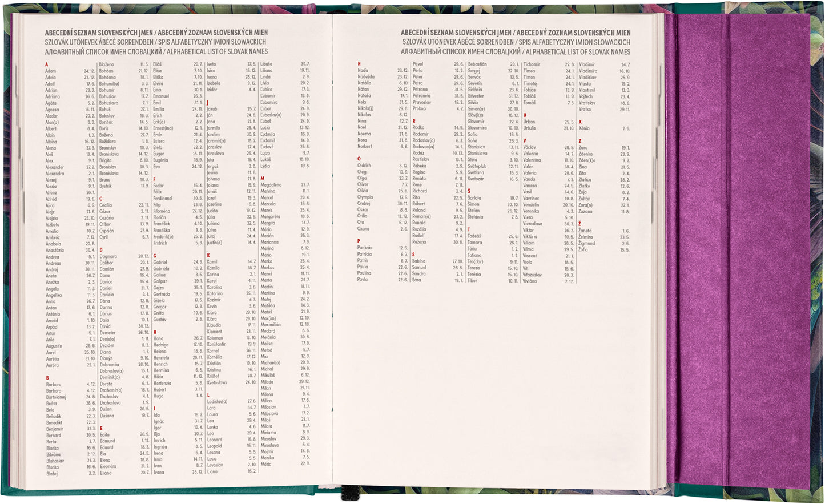The height and width of the screenshot is (504, 825).
Task: Select the name Eleonóra
Action: (x=108, y=466)
